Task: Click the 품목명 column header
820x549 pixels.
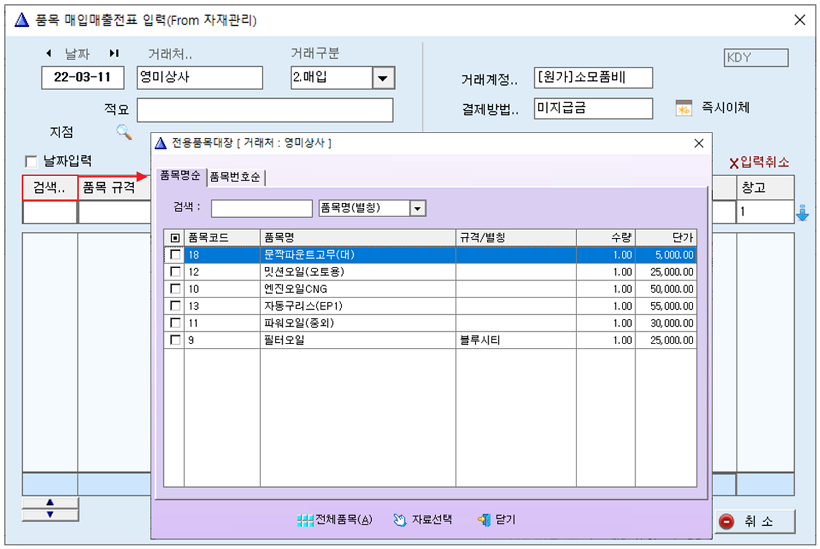Action: click(358, 238)
